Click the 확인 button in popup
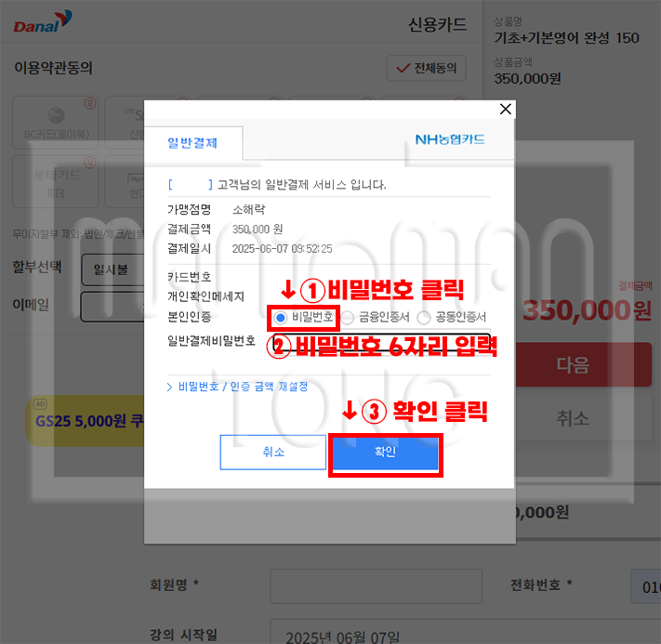This screenshot has width=661, height=644. (x=385, y=453)
